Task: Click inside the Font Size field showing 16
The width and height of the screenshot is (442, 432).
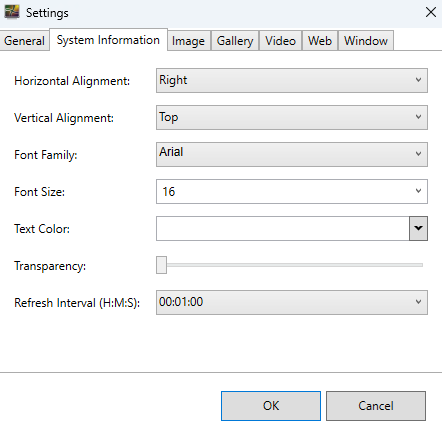Action: tap(283, 191)
